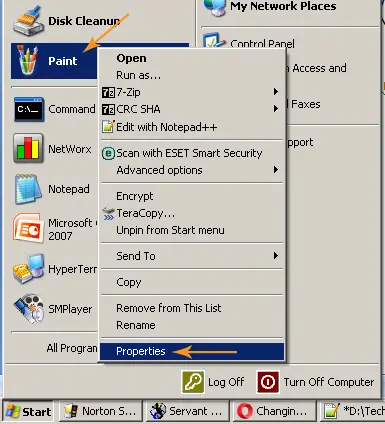Click the CRC SHA entry icon
The width and height of the screenshot is (385, 424).
tap(108, 109)
